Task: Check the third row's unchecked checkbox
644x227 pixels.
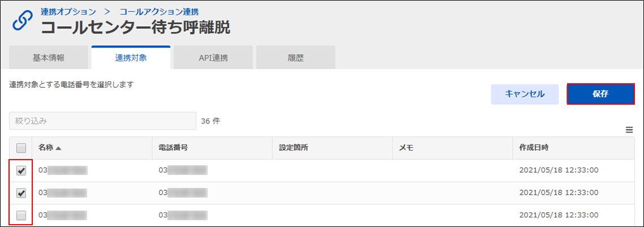Action: 22,215
